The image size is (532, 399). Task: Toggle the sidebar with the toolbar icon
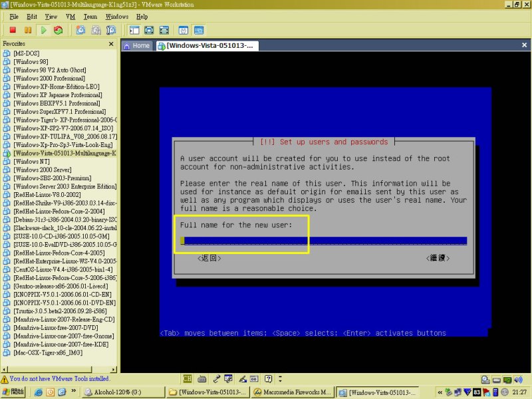click(134, 30)
